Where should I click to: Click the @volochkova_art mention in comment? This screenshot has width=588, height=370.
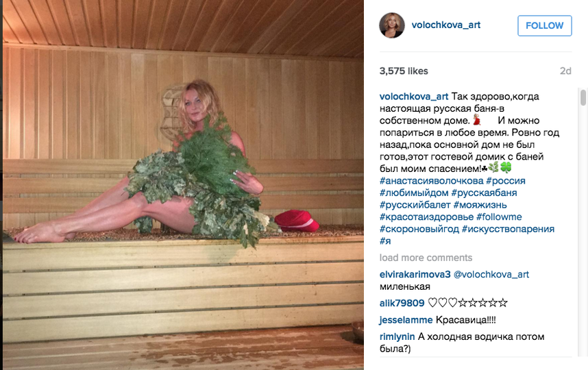pos(491,274)
